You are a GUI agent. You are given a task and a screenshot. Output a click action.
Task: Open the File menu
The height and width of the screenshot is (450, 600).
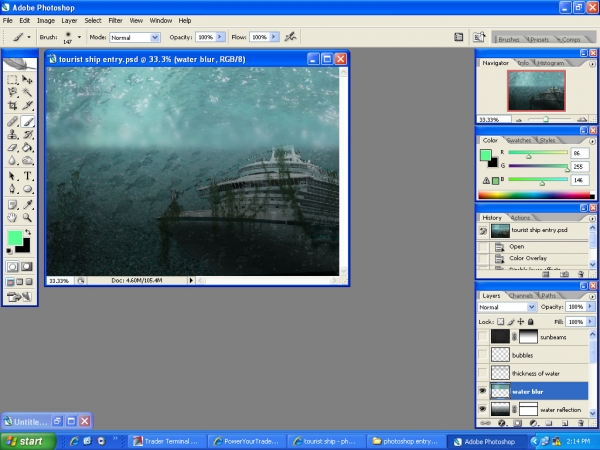pyautogui.click(x=8, y=21)
